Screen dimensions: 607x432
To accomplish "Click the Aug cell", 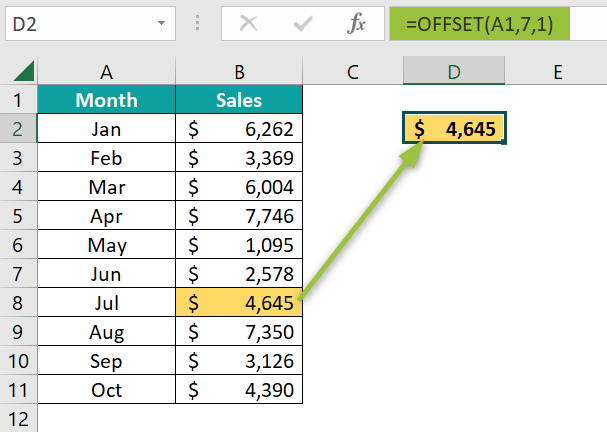I will pyautogui.click(x=106, y=332).
